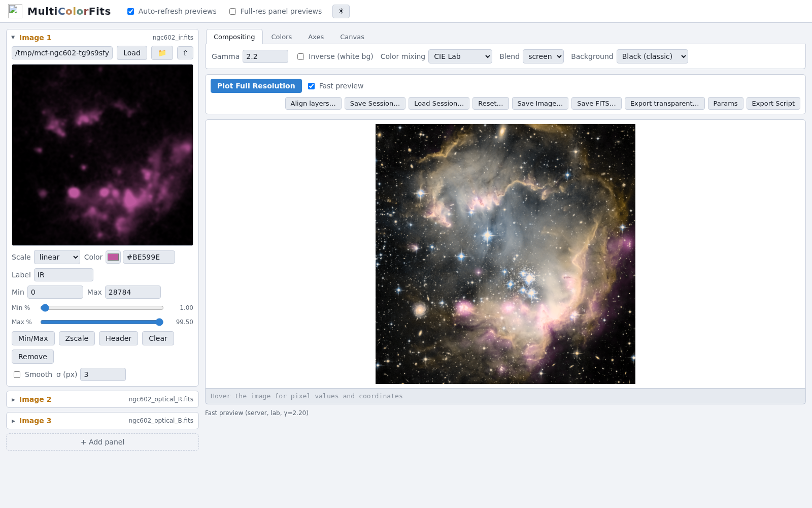Open the Background Black (classic) dropdown
Viewport: 812px width, 508px height.
(652, 56)
